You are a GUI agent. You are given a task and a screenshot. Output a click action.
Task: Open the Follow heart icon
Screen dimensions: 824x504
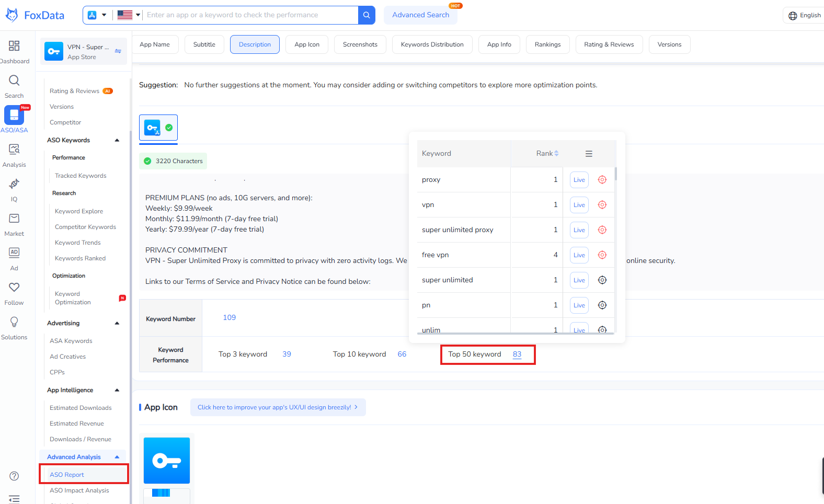point(14,288)
